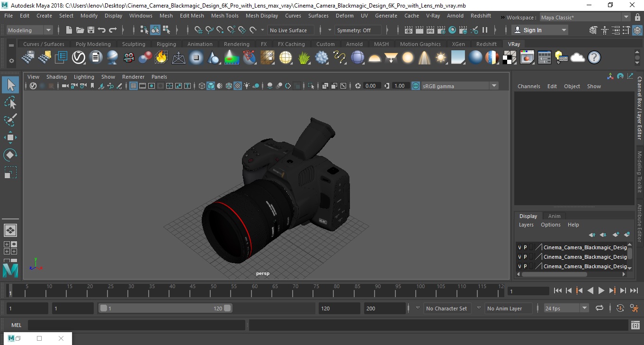Choose the Lasso selection tool

[10, 103]
